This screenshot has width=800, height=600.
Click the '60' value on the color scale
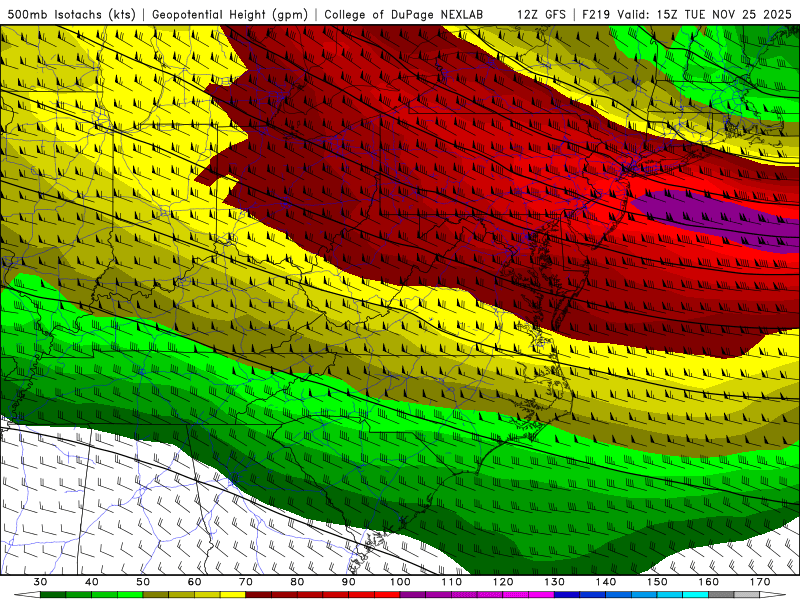click(x=194, y=582)
